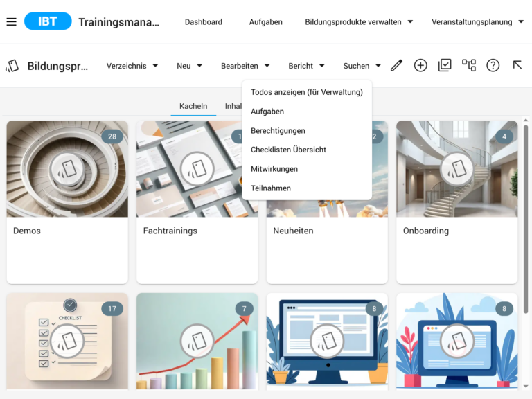
Task: Select Berechtigungen menu entry
Action: [307, 131]
